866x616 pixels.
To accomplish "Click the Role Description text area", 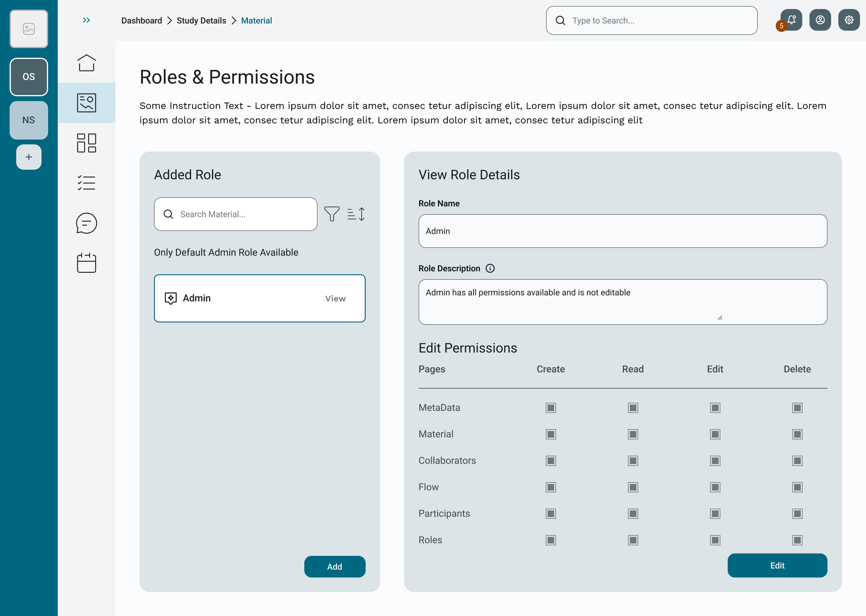I will point(622,302).
